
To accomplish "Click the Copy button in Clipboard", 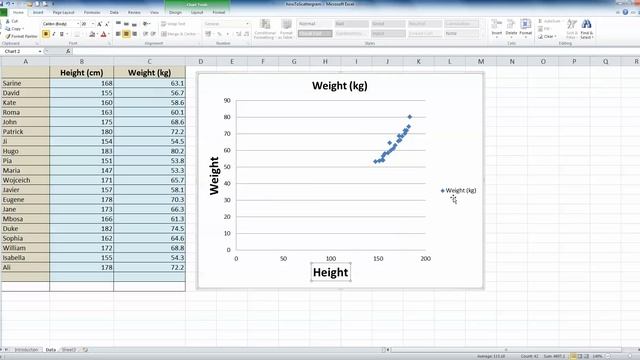I will [14, 29].
